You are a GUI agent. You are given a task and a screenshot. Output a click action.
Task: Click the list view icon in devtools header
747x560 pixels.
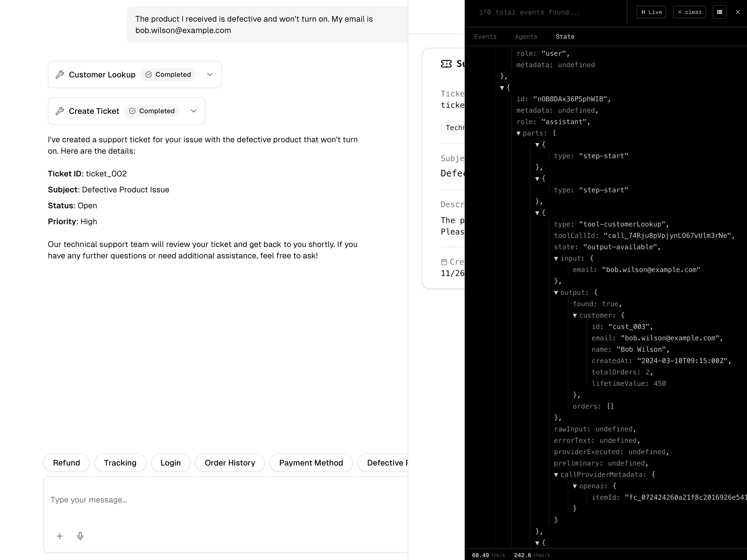point(719,12)
